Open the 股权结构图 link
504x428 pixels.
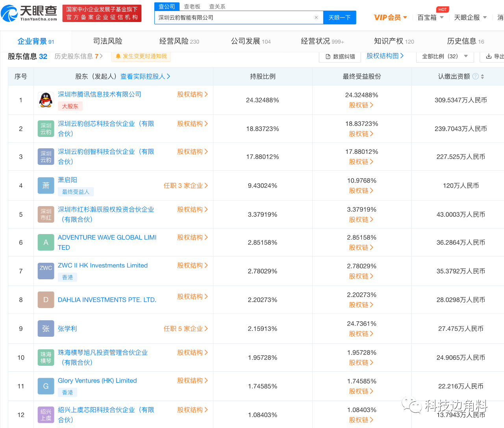point(384,56)
